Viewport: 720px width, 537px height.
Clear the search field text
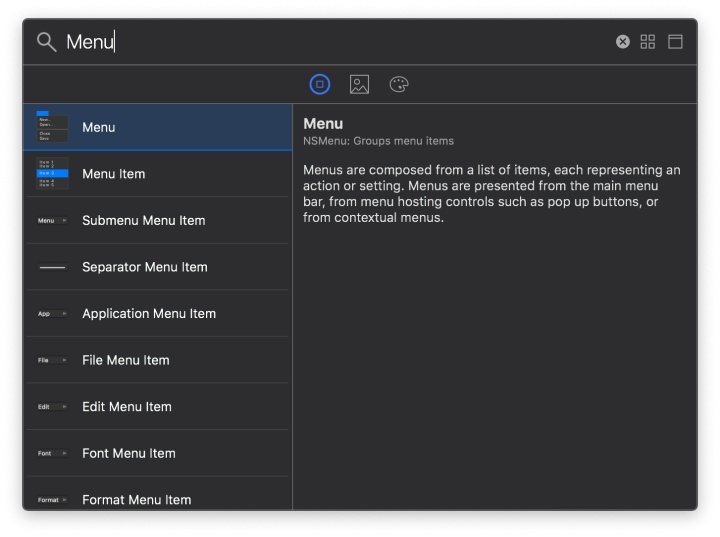623,42
